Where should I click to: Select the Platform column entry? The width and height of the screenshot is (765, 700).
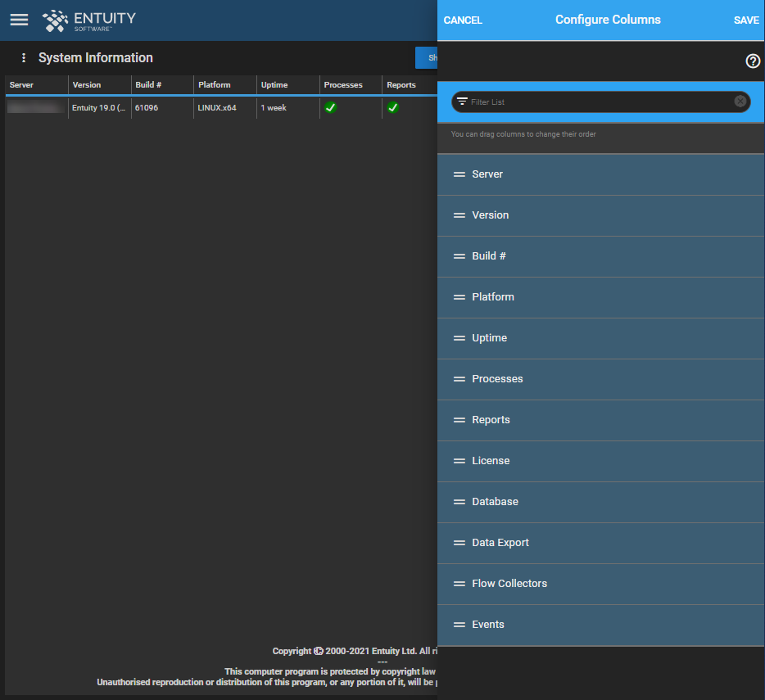coord(600,297)
